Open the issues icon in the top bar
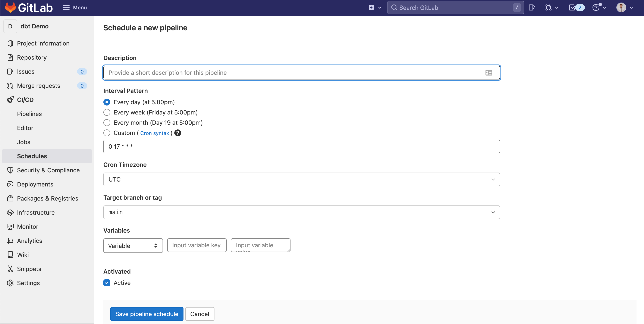The height and width of the screenshot is (324, 644). (531, 8)
